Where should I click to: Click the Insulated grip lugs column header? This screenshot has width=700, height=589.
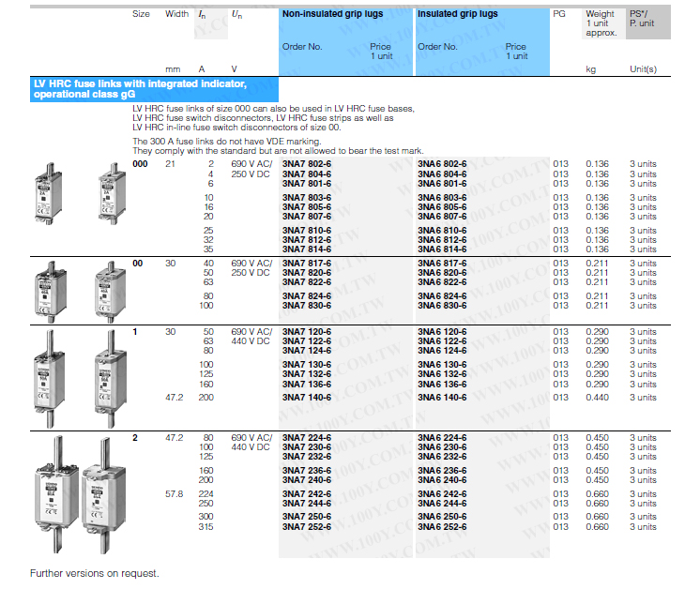click(x=458, y=15)
